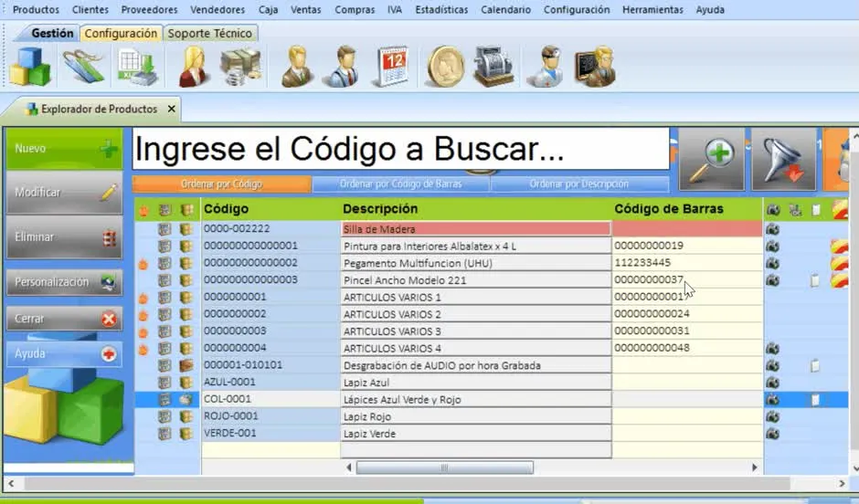Click the Cerrar button

(x=64, y=319)
